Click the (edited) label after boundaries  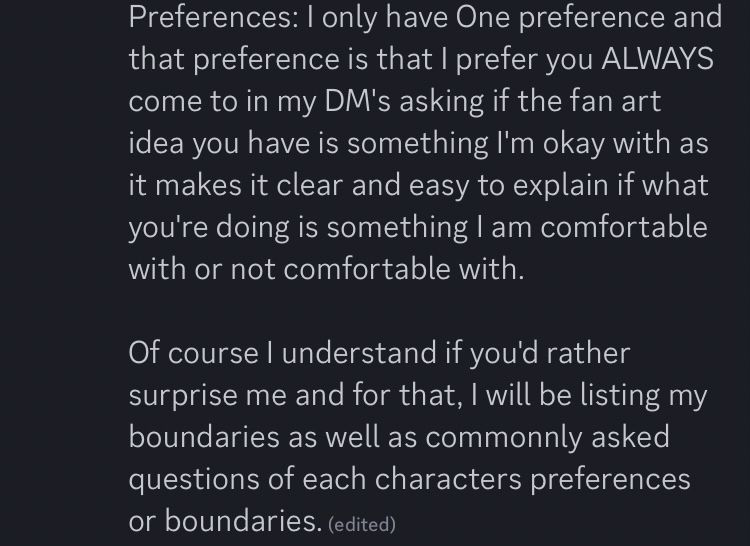[x=362, y=524]
